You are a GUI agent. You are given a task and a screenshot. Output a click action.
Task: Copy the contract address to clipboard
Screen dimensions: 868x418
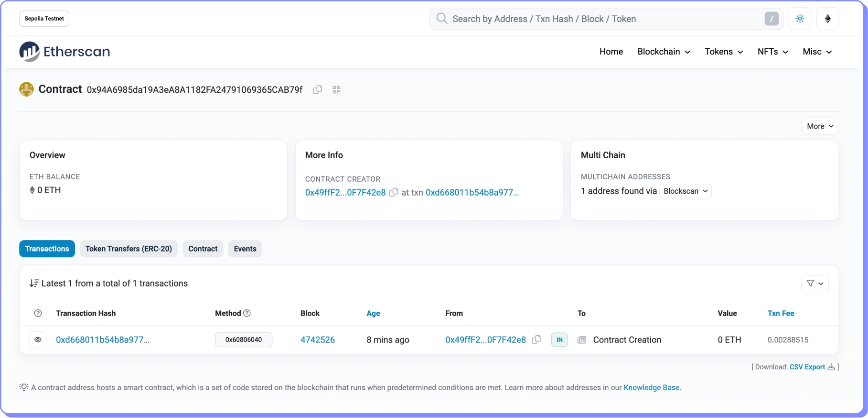point(317,90)
